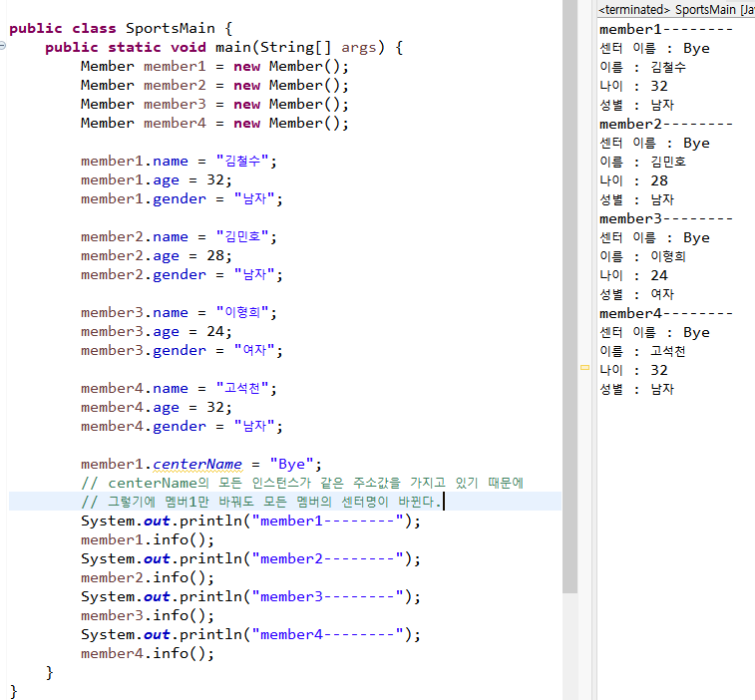Click the string "김철수" in member1.name
The image size is (755, 700).
click(x=242, y=161)
